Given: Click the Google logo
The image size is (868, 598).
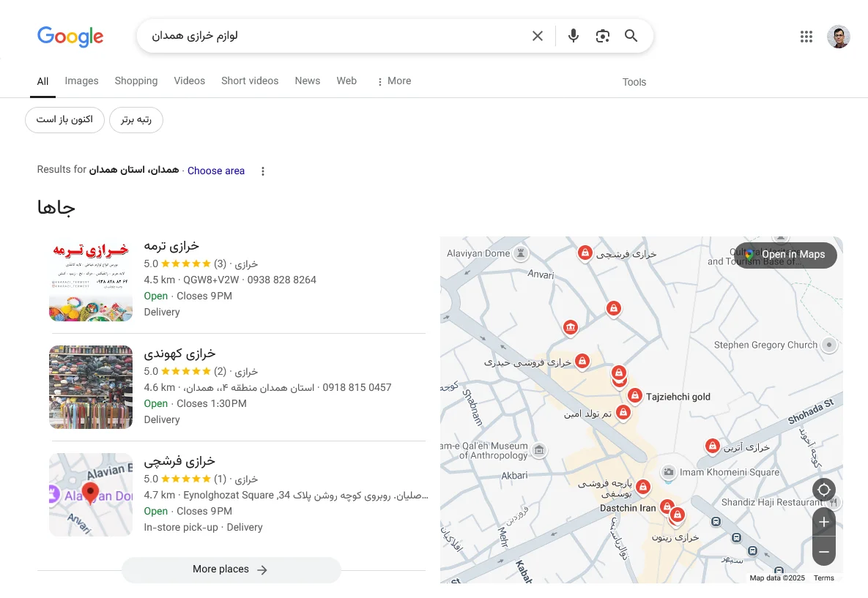Looking at the screenshot, I should pos(70,37).
